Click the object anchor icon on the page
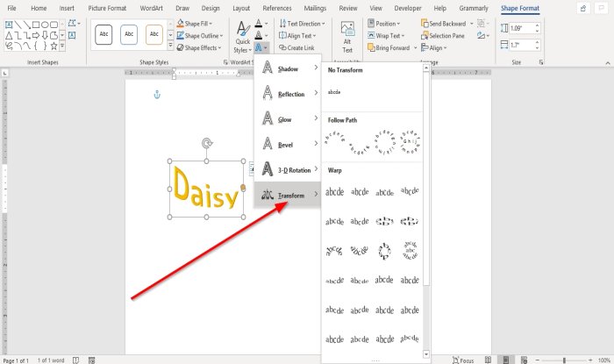 157,95
